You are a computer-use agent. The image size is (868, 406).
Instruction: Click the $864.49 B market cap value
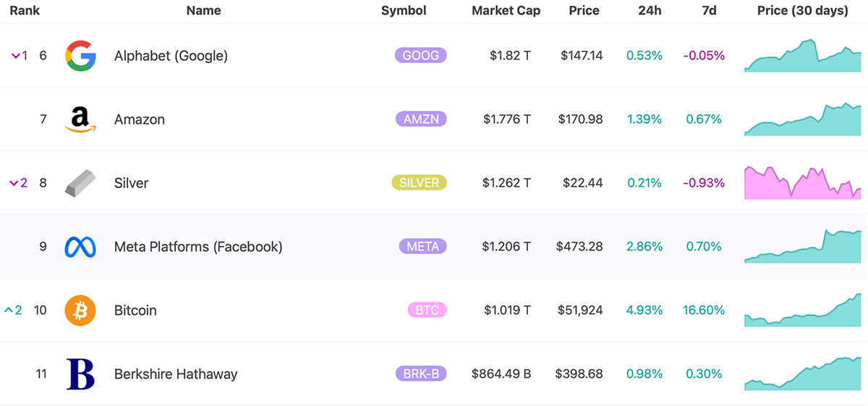pyautogui.click(x=501, y=374)
